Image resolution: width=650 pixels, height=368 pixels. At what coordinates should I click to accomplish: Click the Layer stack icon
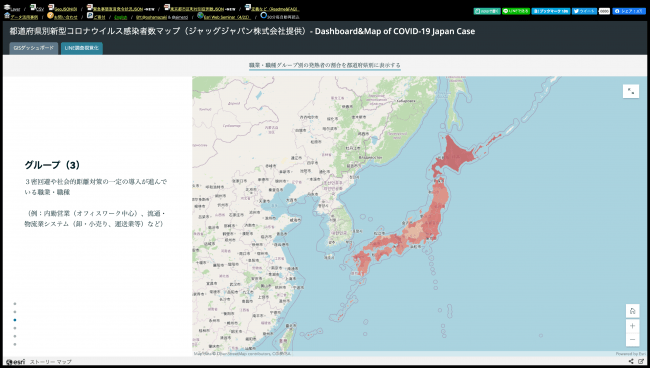pos(7,7)
